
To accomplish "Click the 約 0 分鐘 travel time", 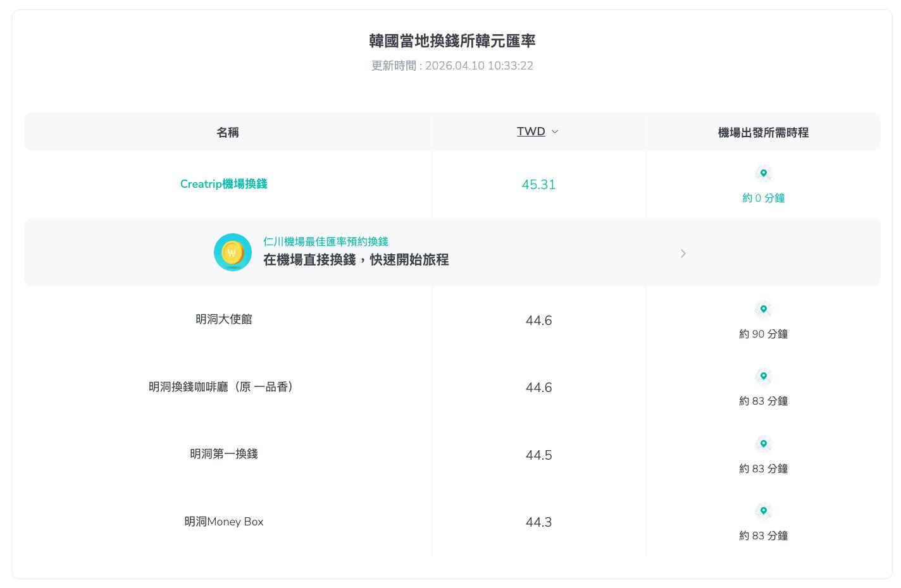I will tap(763, 198).
